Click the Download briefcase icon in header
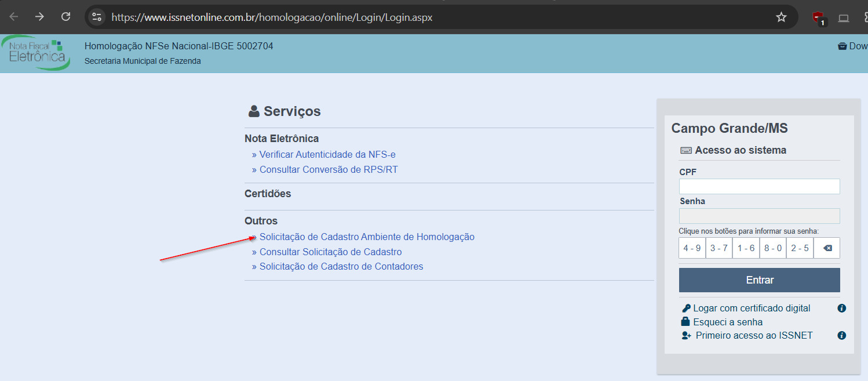This screenshot has height=381, width=868. 843,46
